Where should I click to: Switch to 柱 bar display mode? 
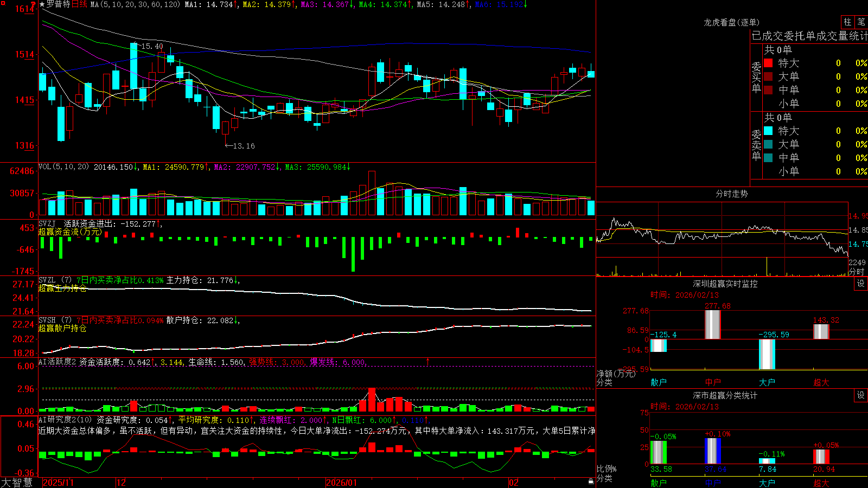coord(847,22)
